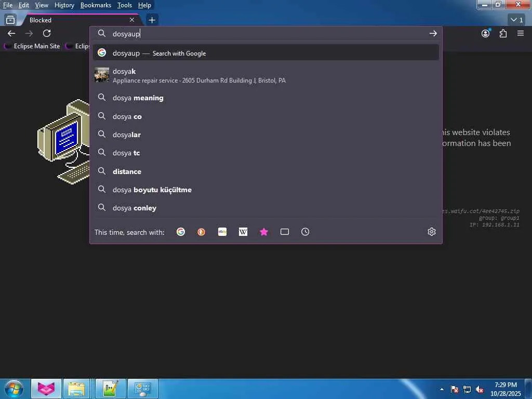The image size is (532, 399).
Task: Search bookmarks with pink star icon
Action: coord(264,232)
